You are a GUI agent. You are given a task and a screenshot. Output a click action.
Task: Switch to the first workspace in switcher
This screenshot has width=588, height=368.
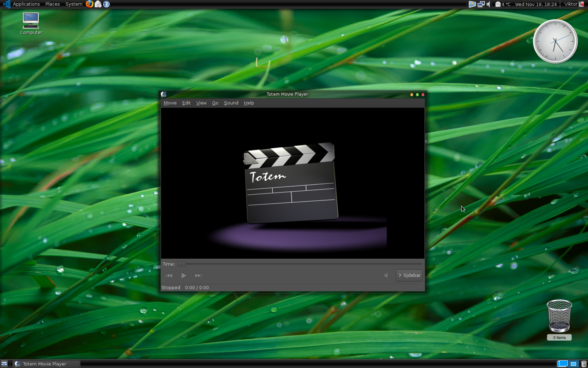(562, 364)
